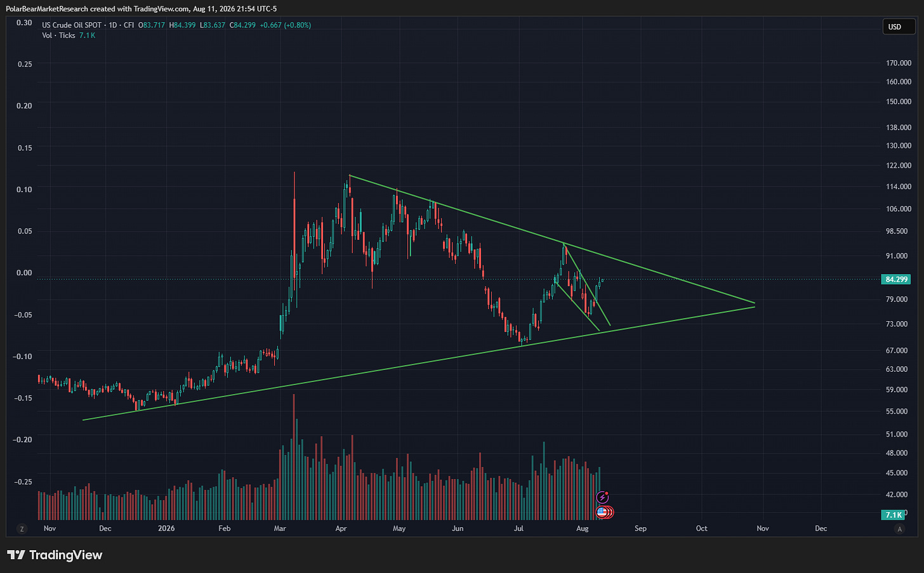
Task: Click the 79.000 price axis label
Action: coord(897,299)
